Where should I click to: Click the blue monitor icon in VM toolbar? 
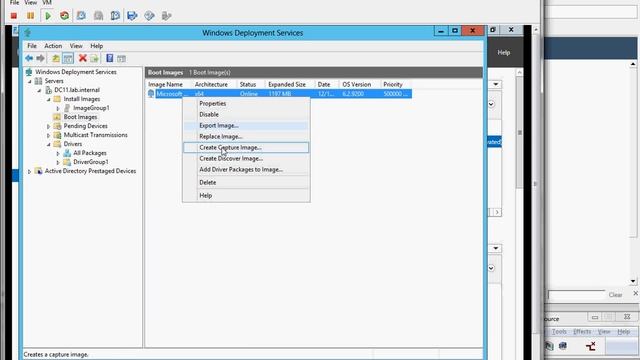tap(132, 16)
